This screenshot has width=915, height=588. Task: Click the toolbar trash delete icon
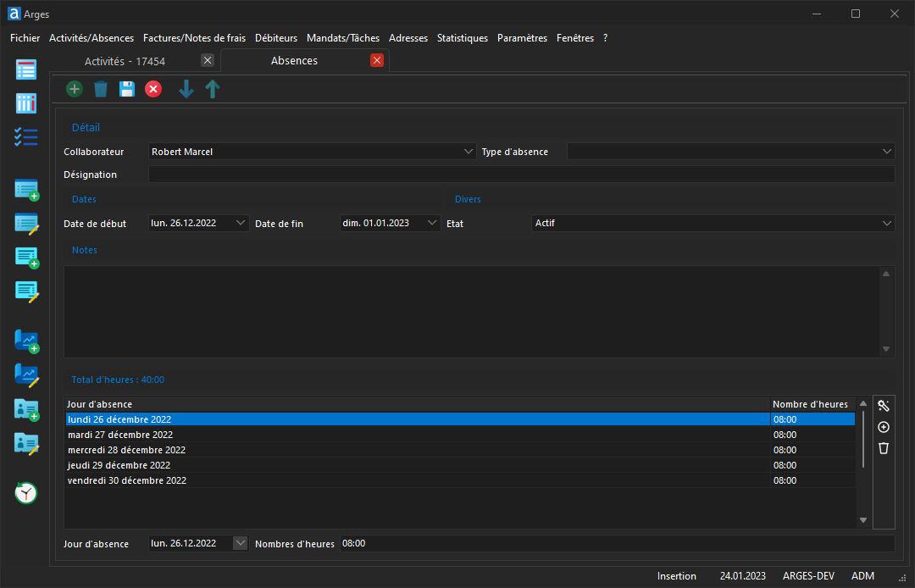click(100, 89)
